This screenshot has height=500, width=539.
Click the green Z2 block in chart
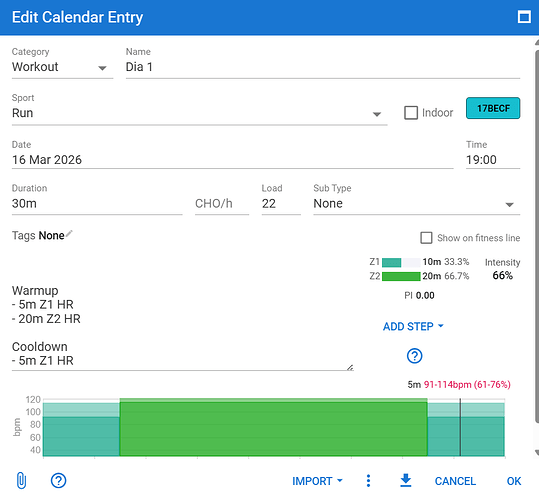click(x=273, y=427)
